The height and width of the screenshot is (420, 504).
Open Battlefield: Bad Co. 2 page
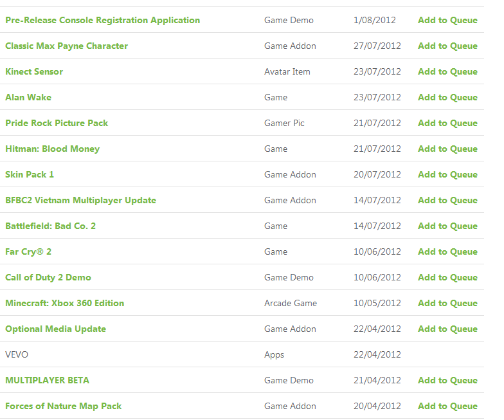50,226
